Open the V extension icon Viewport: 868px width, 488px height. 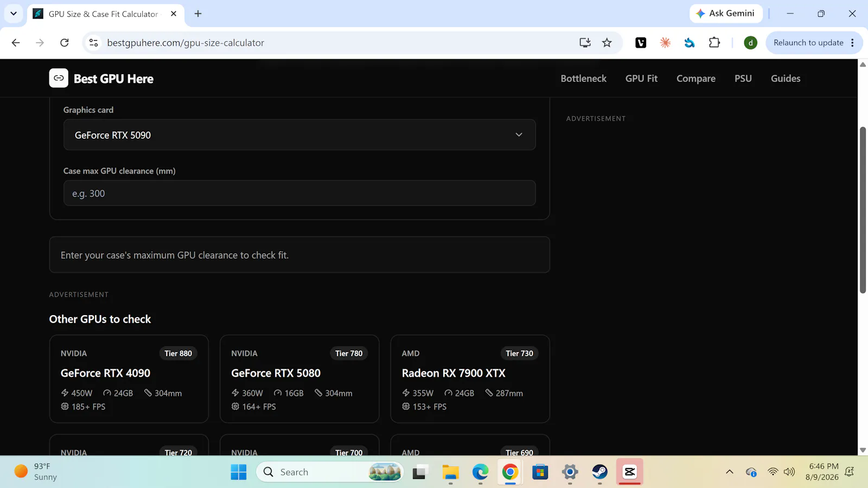click(x=641, y=42)
